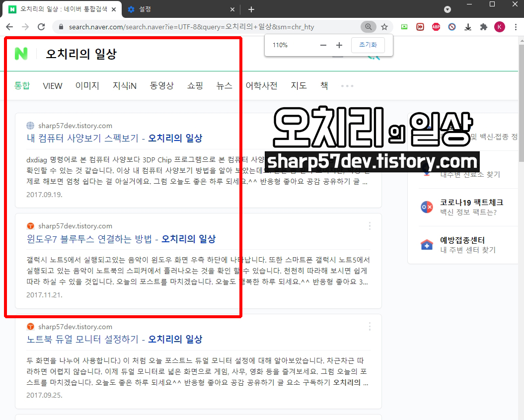Open result 내 컴퓨터 사양보기 스펙보기
524x420 pixels.
coord(114,138)
